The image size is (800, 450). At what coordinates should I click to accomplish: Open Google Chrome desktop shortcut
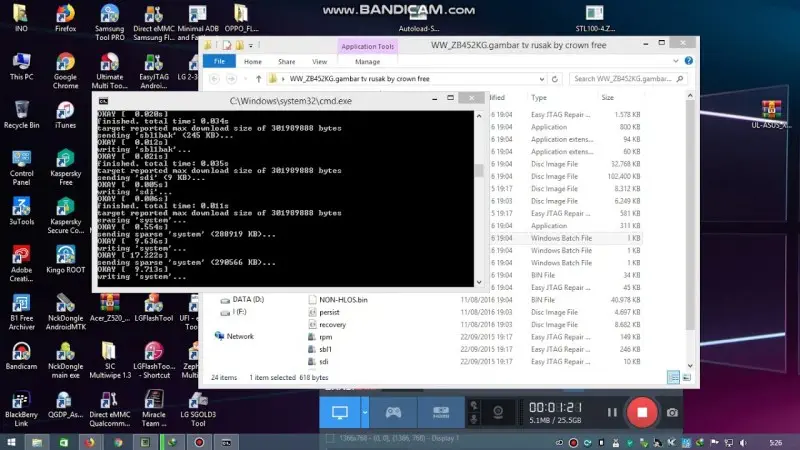coord(65,71)
